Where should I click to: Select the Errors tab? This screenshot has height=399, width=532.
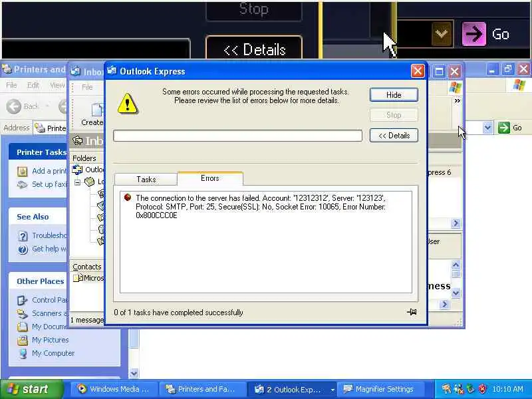click(210, 178)
